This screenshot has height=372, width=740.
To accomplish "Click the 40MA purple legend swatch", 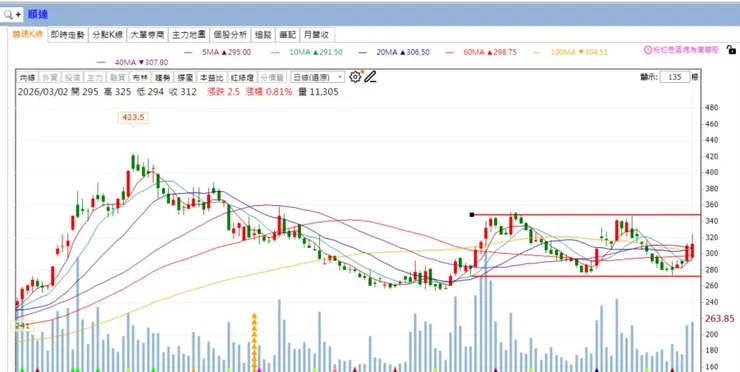I will pos(101,62).
